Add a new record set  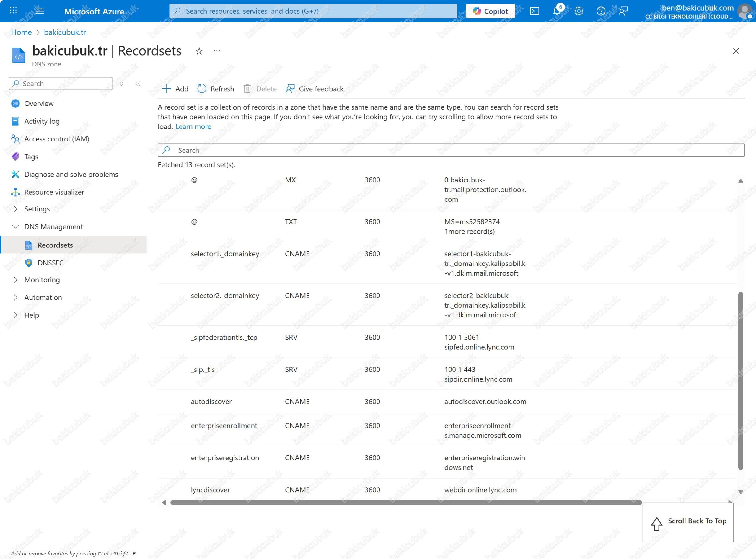175,89
